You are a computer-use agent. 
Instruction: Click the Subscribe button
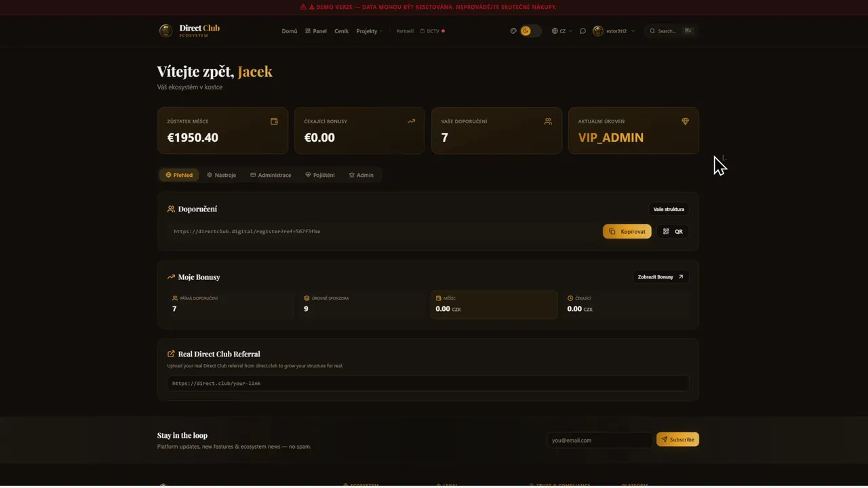coord(677,440)
